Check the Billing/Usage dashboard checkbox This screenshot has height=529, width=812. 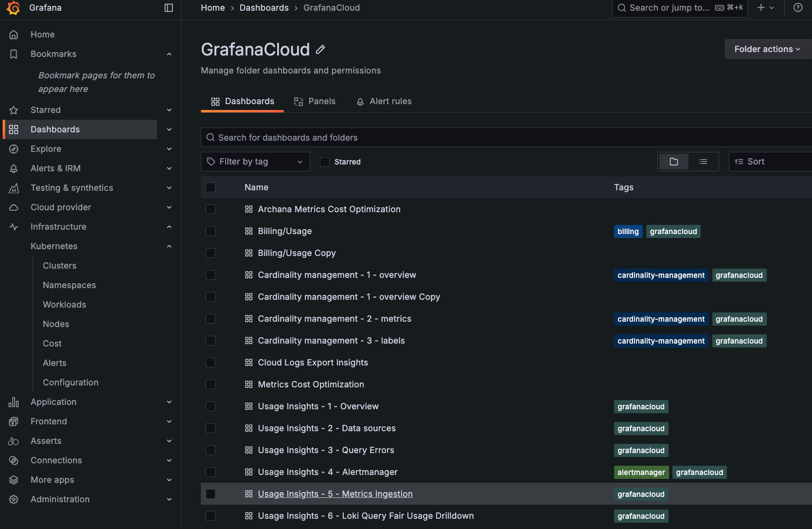(x=210, y=231)
